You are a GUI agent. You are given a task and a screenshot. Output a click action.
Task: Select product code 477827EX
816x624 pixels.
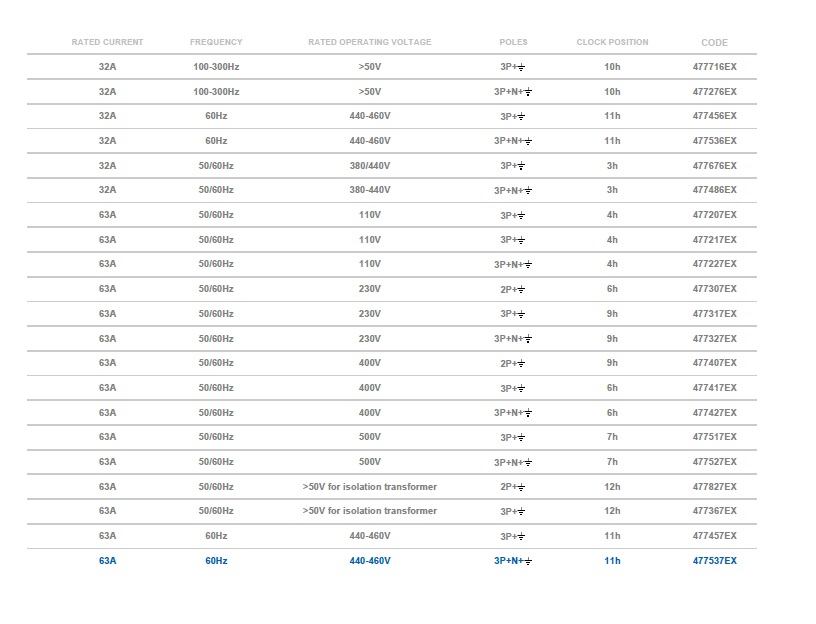714,487
